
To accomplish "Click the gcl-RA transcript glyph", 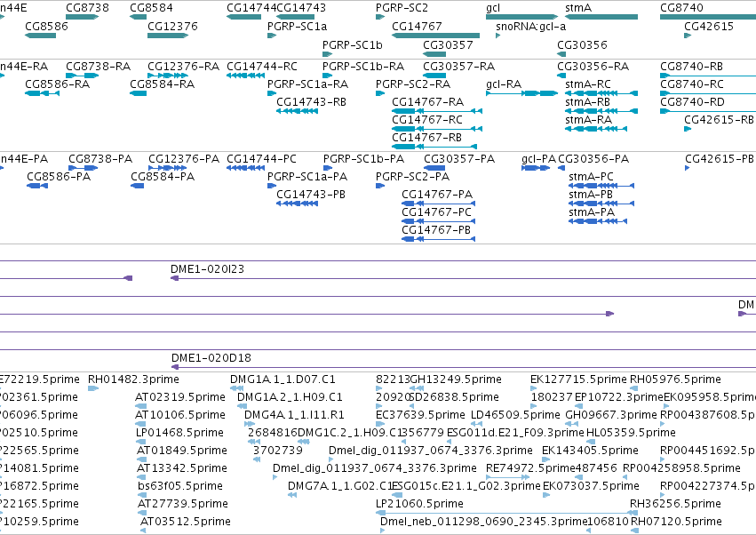I will [521, 93].
